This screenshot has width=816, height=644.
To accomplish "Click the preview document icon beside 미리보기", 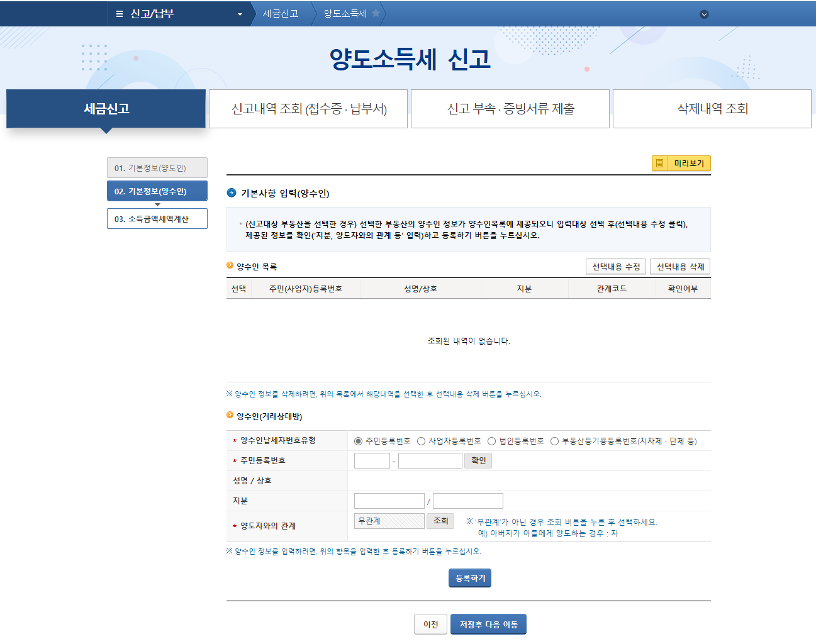I will [x=659, y=163].
